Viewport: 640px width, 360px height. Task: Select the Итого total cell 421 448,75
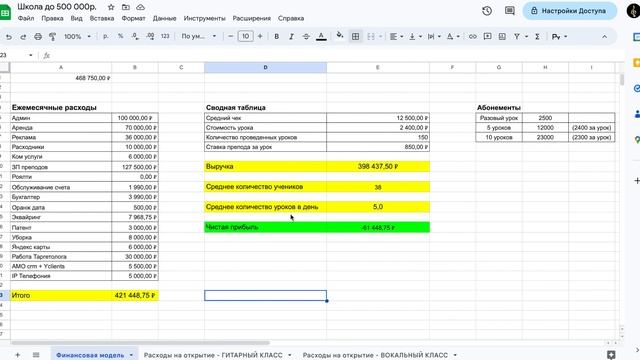click(135, 295)
